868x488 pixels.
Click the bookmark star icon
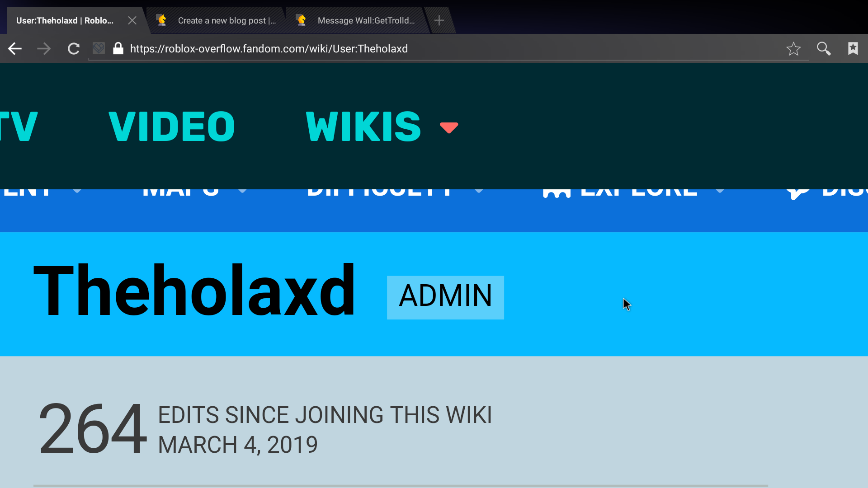pos(793,48)
